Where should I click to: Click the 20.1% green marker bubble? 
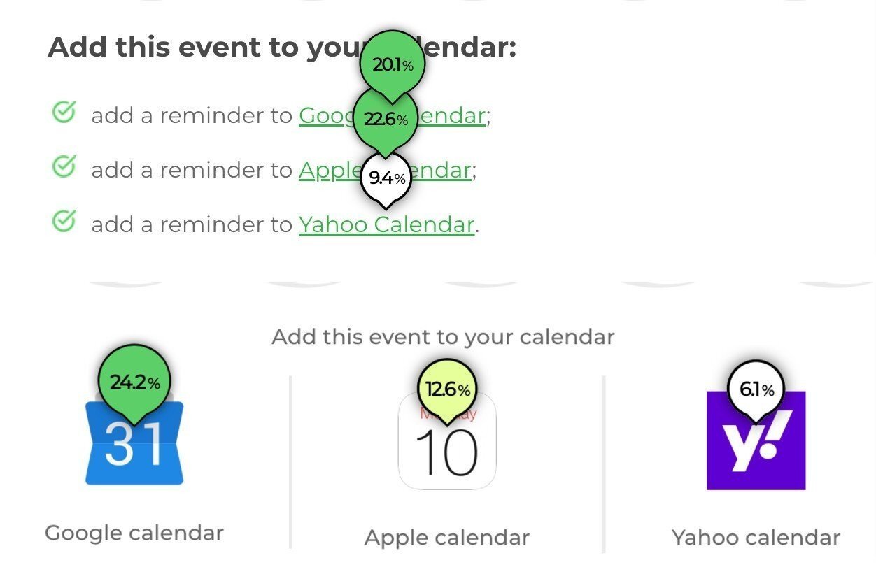393,65
